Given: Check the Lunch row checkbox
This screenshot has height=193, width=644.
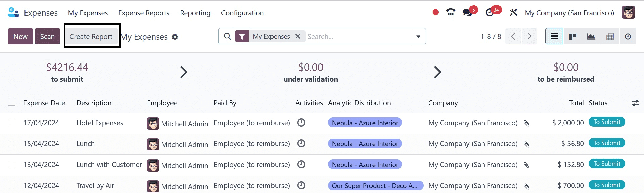Looking at the screenshot, I should [x=12, y=144].
